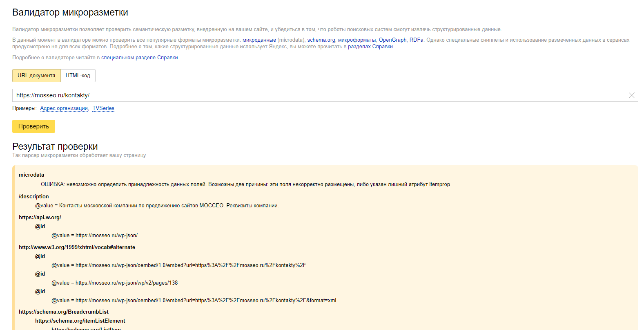The image size is (644, 330).
Task: Open the RDFa link
Action: (417, 40)
